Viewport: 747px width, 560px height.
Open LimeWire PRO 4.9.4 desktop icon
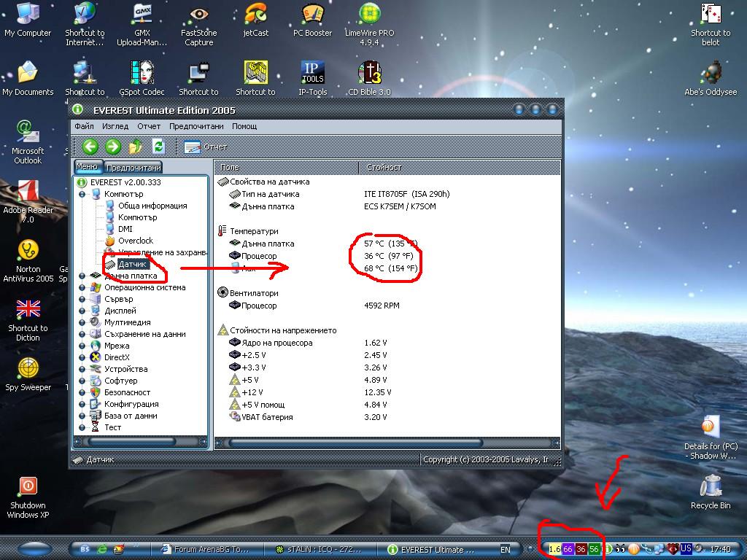point(370,25)
